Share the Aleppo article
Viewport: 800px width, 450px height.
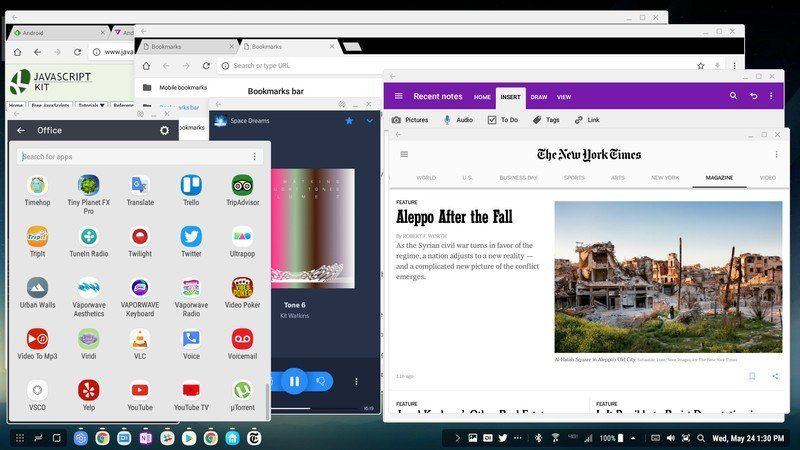(x=775, y=376)
